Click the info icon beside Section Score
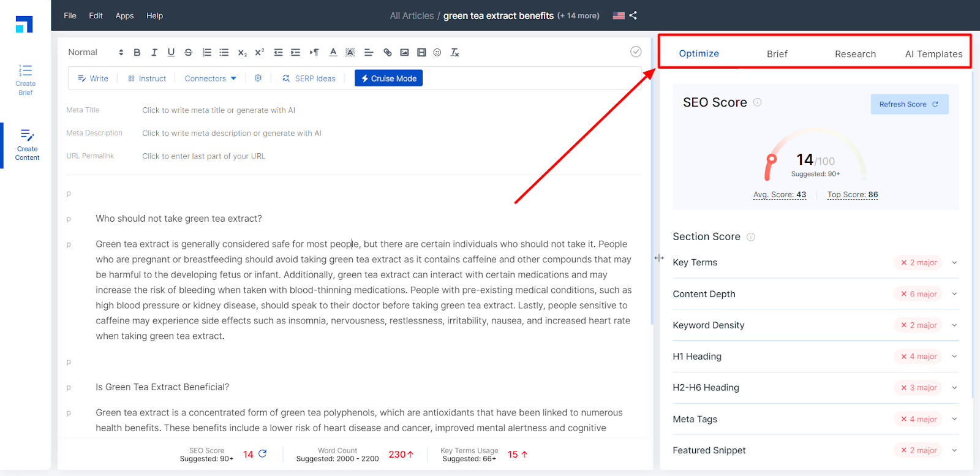 (x=751, y=237)
